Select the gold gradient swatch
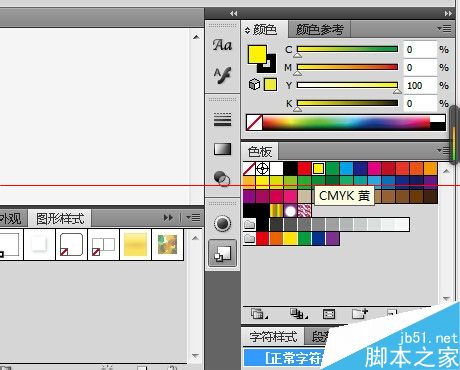 (276, 210)
